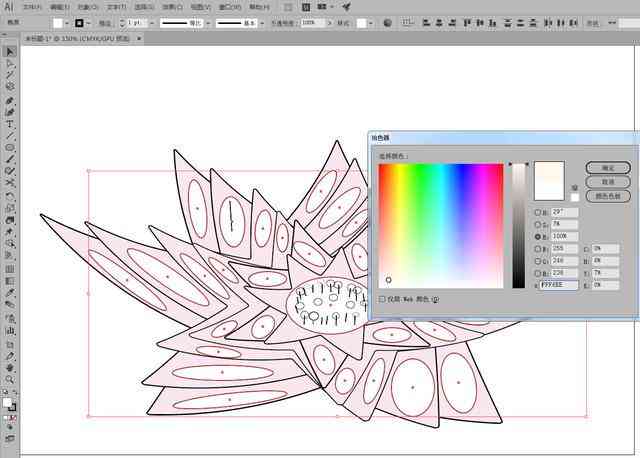Image resolution: width=640 pixels, height=458 pixels.
Task: Open the 对象(O) Object menu
Action: [x=88, y=7]
